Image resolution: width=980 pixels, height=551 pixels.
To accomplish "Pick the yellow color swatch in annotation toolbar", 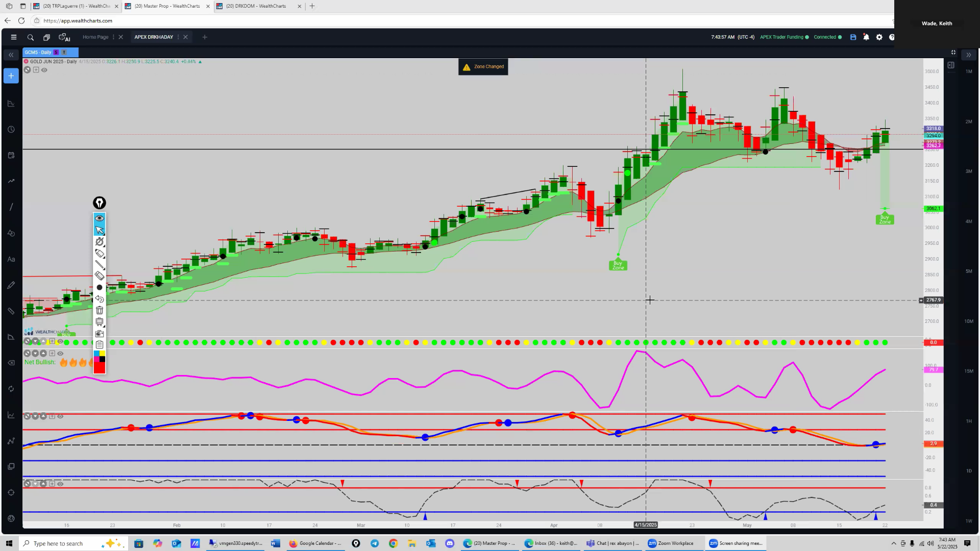I will coord(103,354).
